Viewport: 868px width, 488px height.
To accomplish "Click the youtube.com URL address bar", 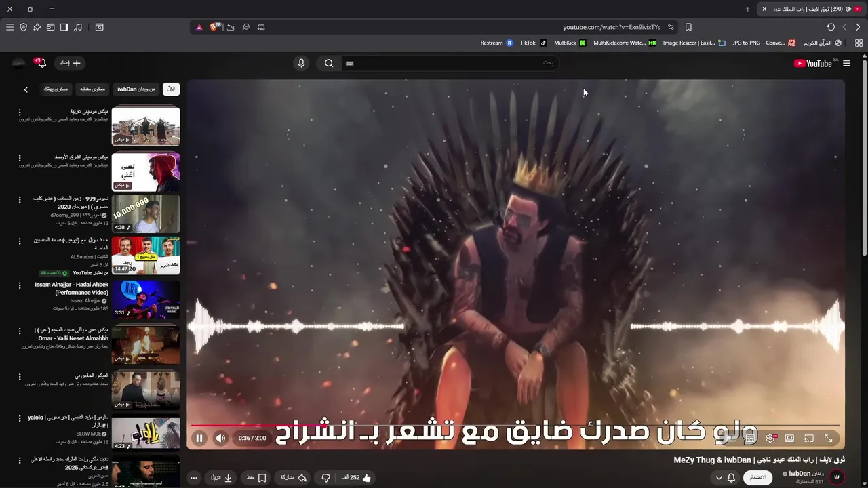I will click(x=612, y=27).
